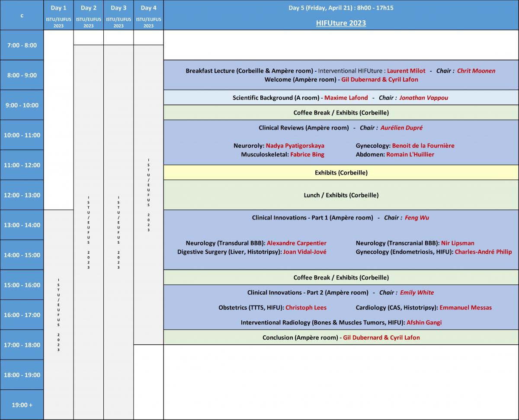Click chair name Jonathan Vappou

pyautogui.click(x=423, y=98)
